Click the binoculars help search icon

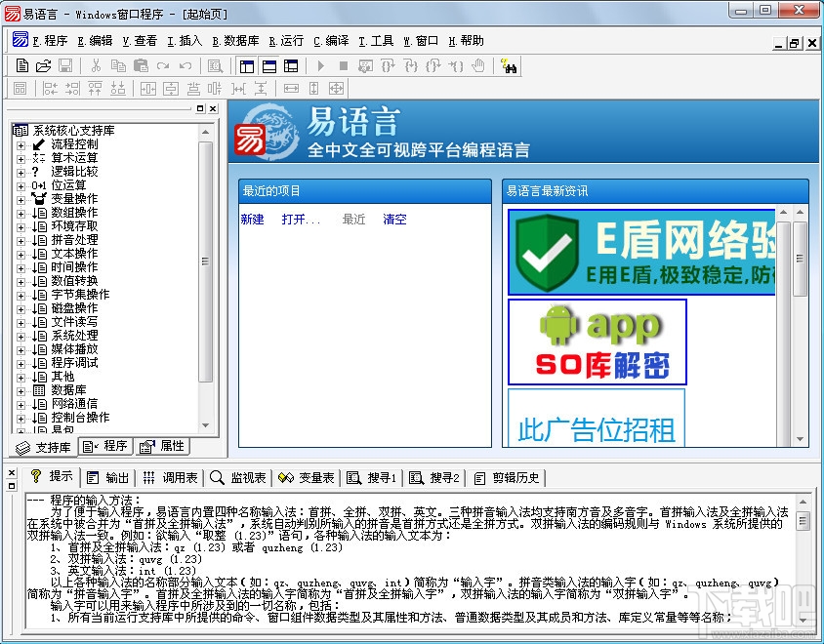(x=509, y=66)
